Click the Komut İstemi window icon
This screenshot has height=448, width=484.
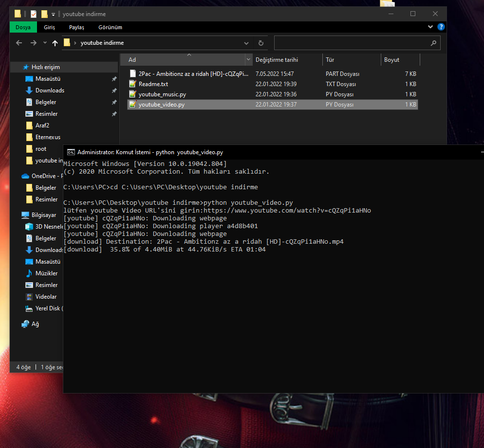click(71, 152)
